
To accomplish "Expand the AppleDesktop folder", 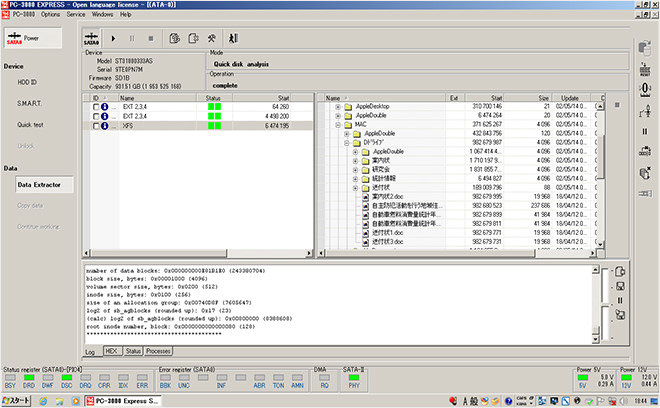I will 338,107.
